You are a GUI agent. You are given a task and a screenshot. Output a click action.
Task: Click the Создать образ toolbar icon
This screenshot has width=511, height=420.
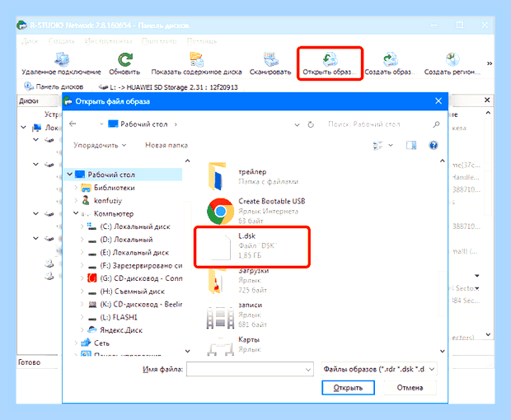[x=390, y=59]
